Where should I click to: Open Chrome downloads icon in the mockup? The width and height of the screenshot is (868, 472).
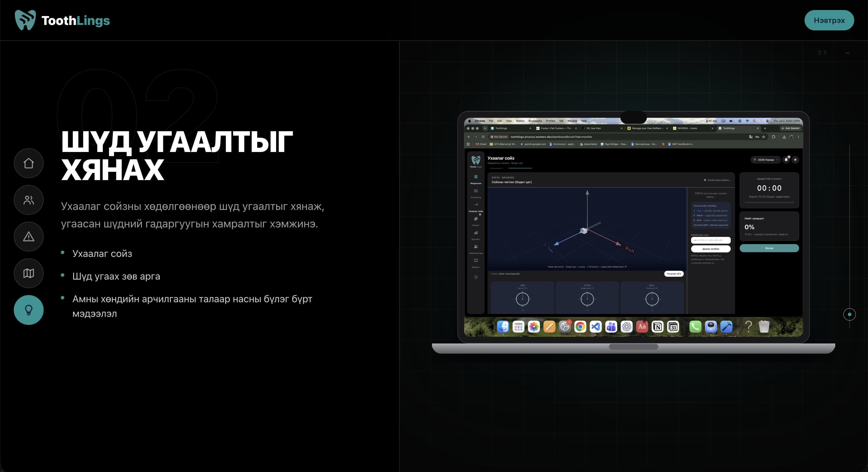(784, 137)
